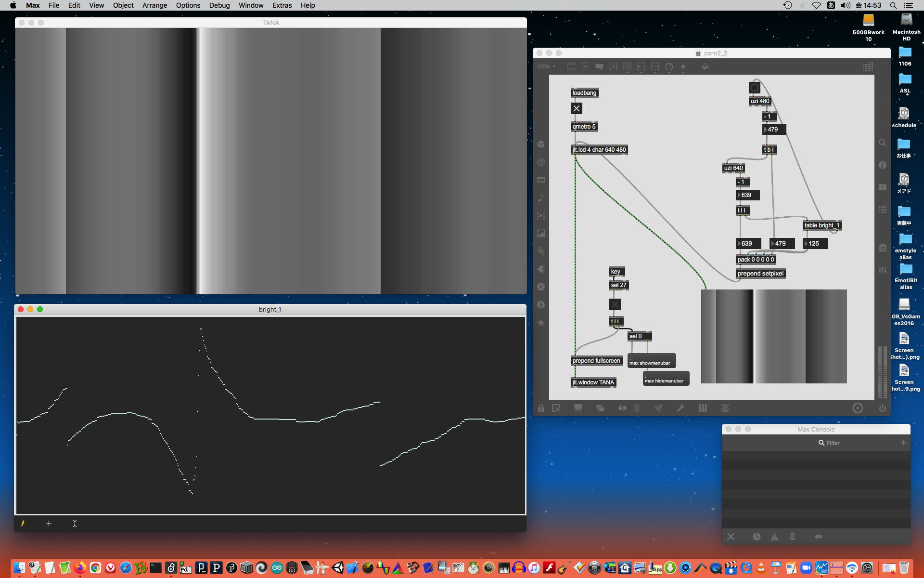
Task: Toggle the patcher grid icon
Action: pyautogui.click(x=636, y=408)
